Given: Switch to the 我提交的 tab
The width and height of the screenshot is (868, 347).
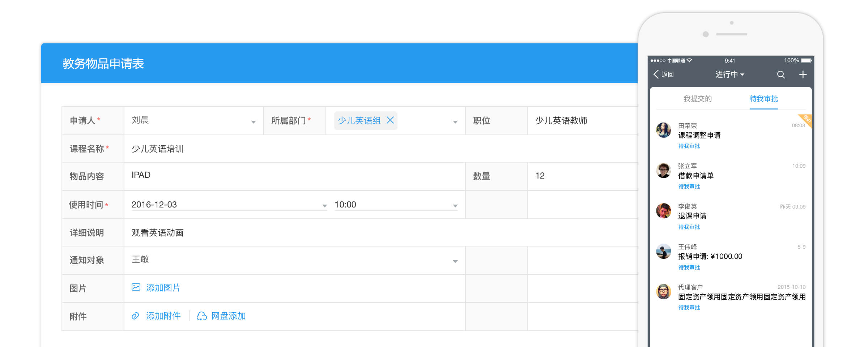Looking at the screenshot, I should [697, 99].
